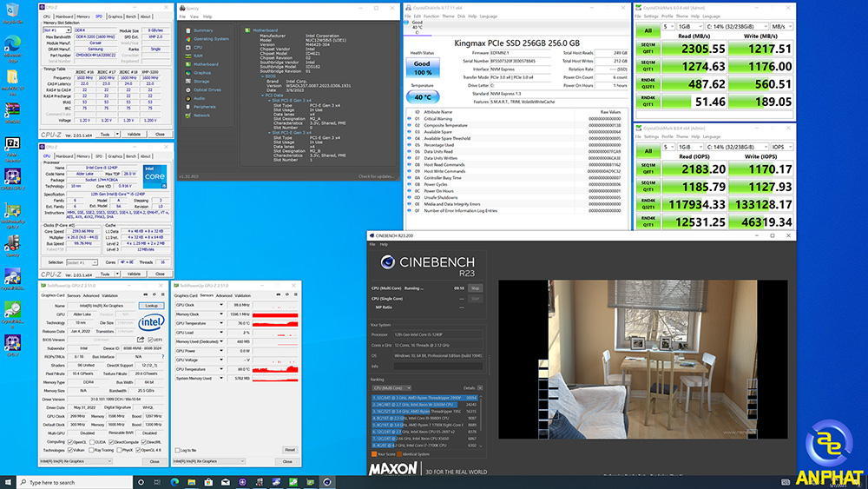Open Microsoft Edge desktop shortcut

coord(12,49)
